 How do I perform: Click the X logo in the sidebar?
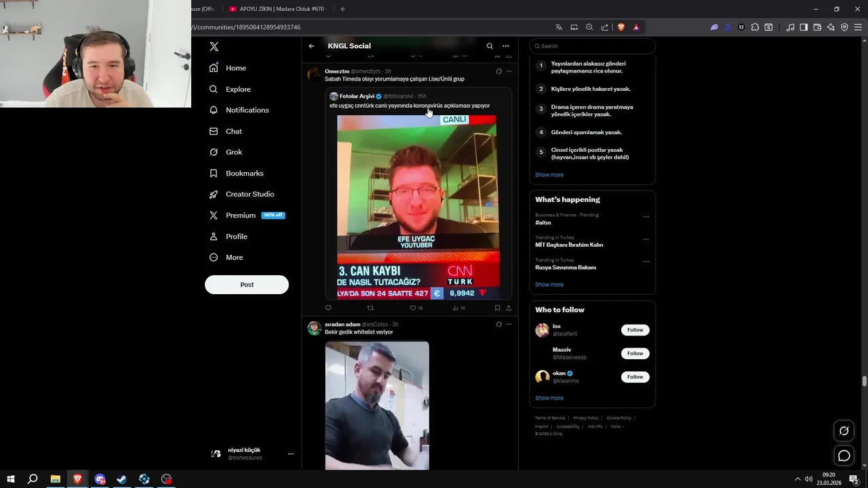coord(214,47)
